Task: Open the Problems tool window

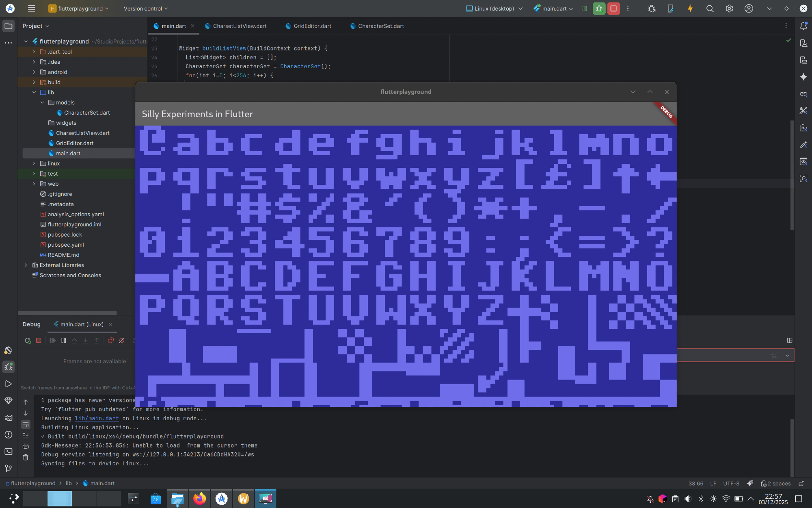Action: pos(8,434)
